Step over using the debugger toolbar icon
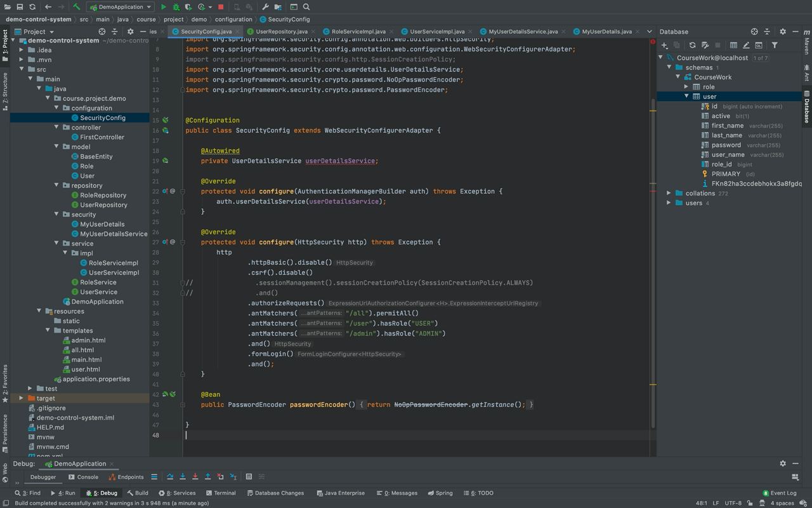 170,476
